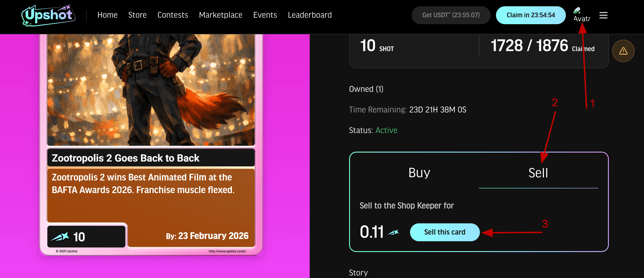Open the Store page
Viewport: 644px width, 278px height.
click(x=137, y=15)
